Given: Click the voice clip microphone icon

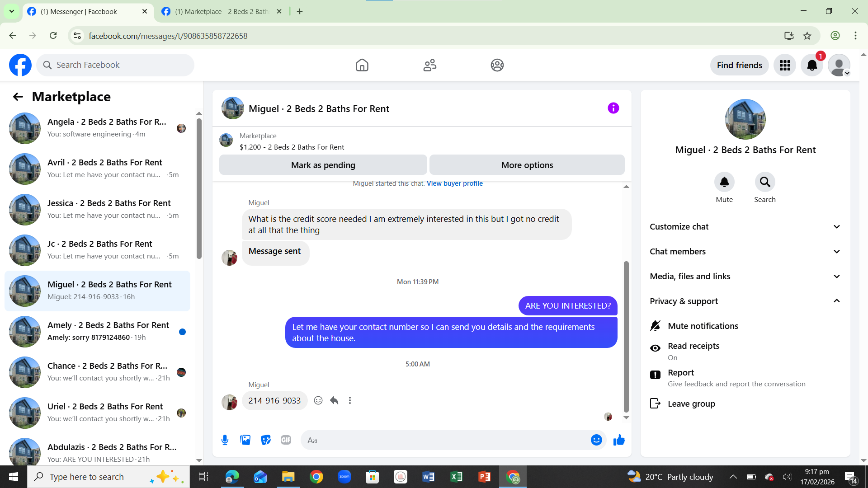Looking at the screenshot, I should click(225, 440).
